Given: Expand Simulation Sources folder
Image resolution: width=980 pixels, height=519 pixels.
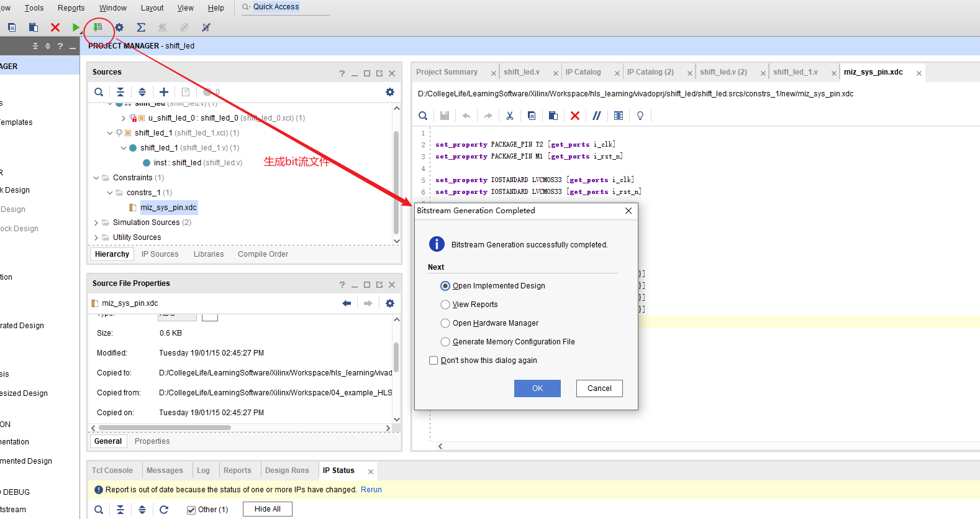Looking at the screenshot, I should click(x=96, y=223).
